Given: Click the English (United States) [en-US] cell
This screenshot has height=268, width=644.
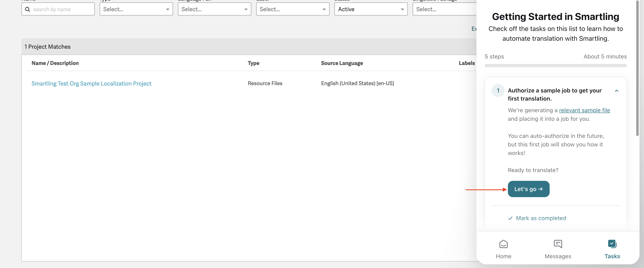Looking at the screenshot, I should [x=357, y=83].
